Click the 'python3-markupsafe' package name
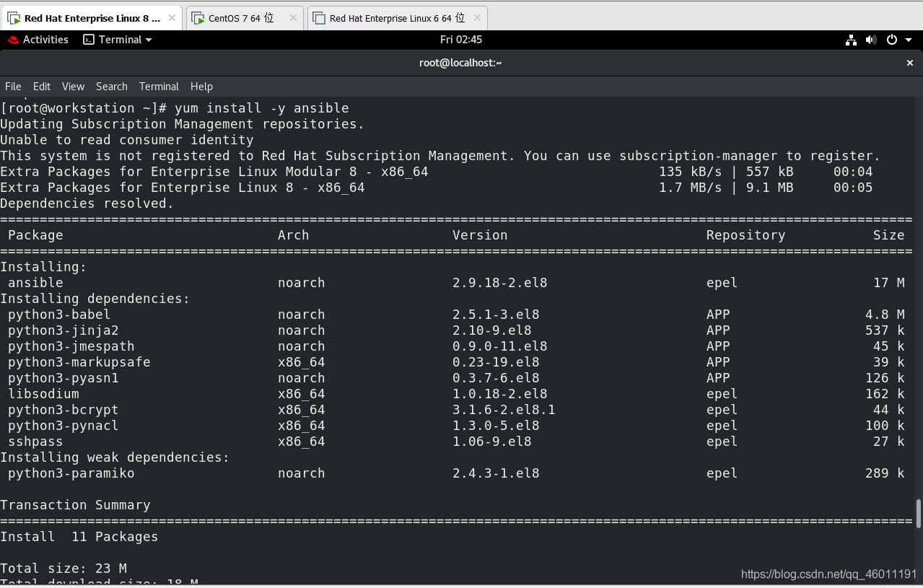Viewport: 923px width, 588px height. point(79,362)
